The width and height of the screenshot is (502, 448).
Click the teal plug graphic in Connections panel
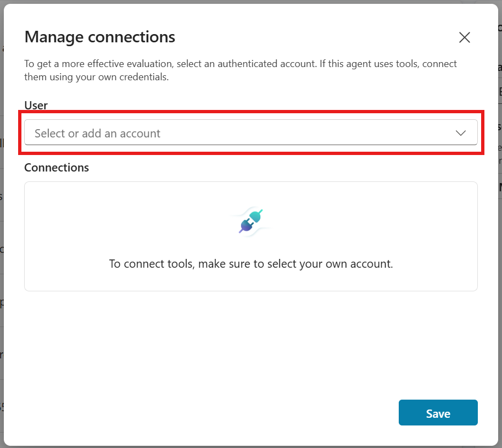pyautogui.click(x=256, y=215)
